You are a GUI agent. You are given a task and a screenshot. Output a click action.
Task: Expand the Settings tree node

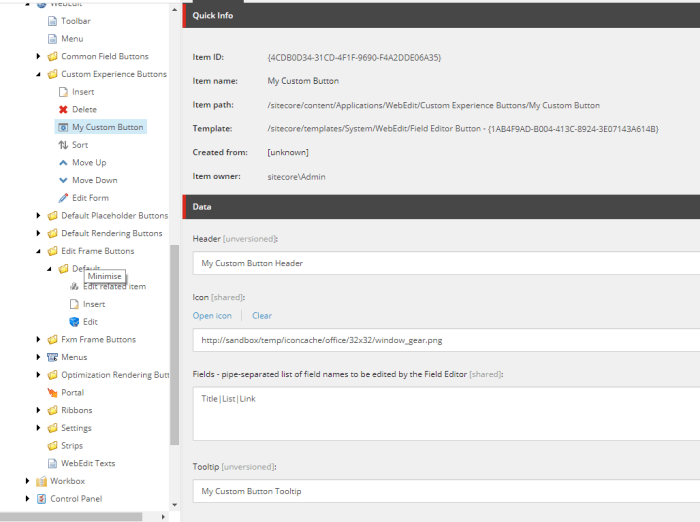pos(38,428)
